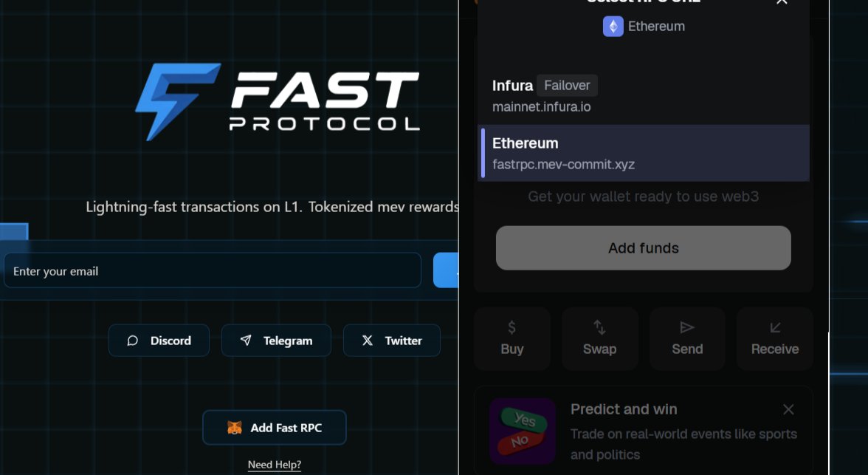Viewport: 868px width, 475px height.
Task: Select the Ethereum fastrpc.mev-commit.xyz RPC
Action: (x=644, y=153)
